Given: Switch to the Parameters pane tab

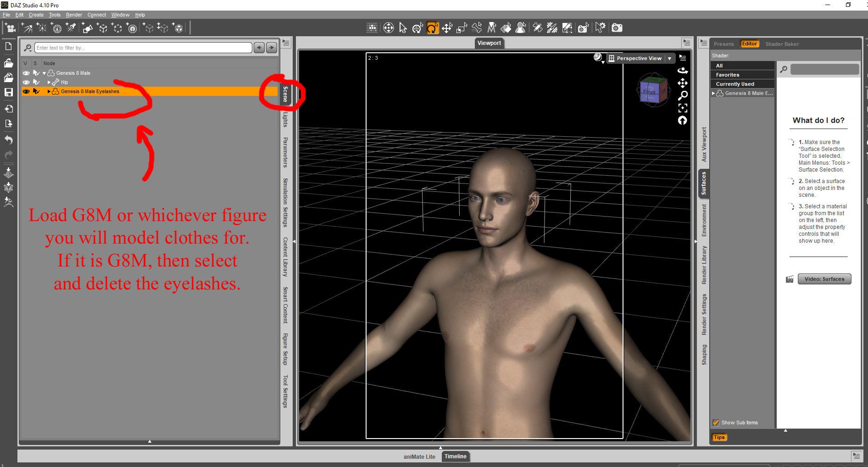Looking at the screenshot, I should point(285,152).
